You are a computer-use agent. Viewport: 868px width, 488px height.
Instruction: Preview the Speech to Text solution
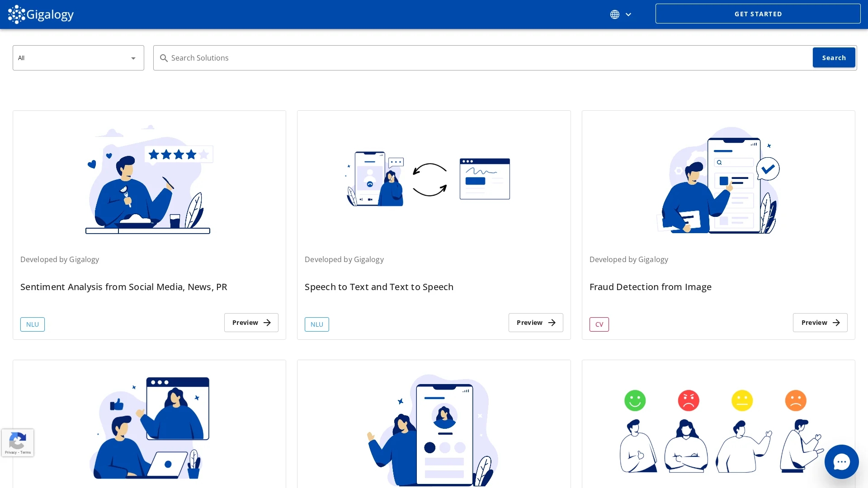pyautogui.click(x=536, y=323)
